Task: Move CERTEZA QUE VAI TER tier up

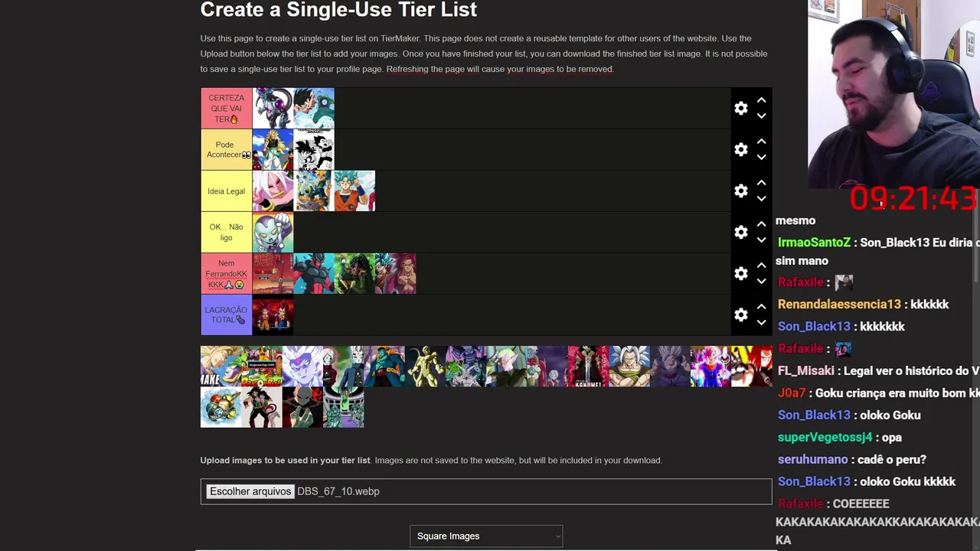Action: tap(761, 100)
